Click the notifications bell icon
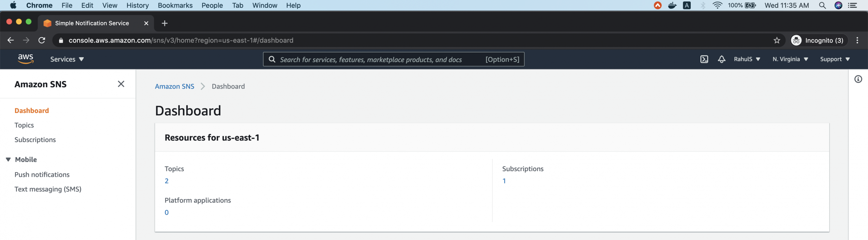 [x=721, y=59]
